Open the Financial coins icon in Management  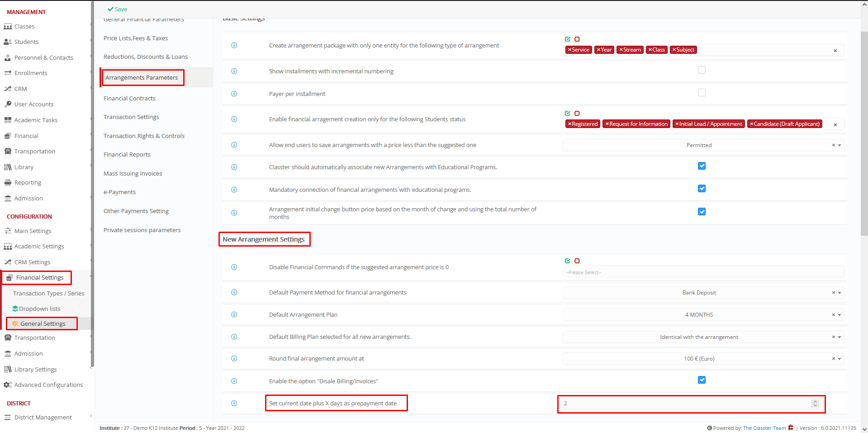[8, 136]
